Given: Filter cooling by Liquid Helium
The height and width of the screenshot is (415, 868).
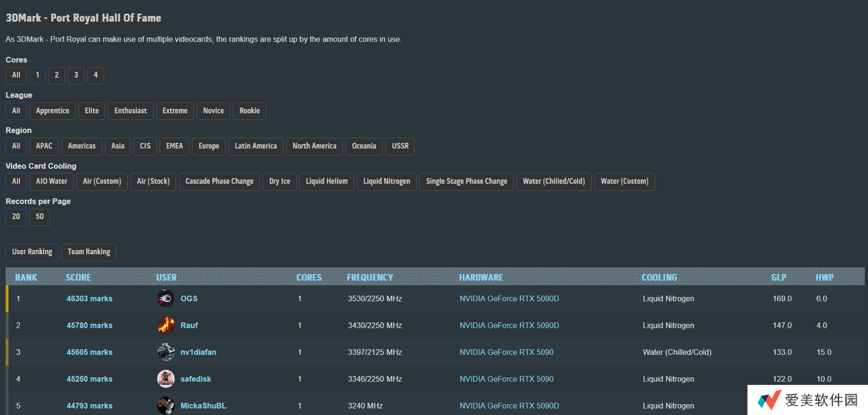Looking at the screenshot, I should click(327, 181).
